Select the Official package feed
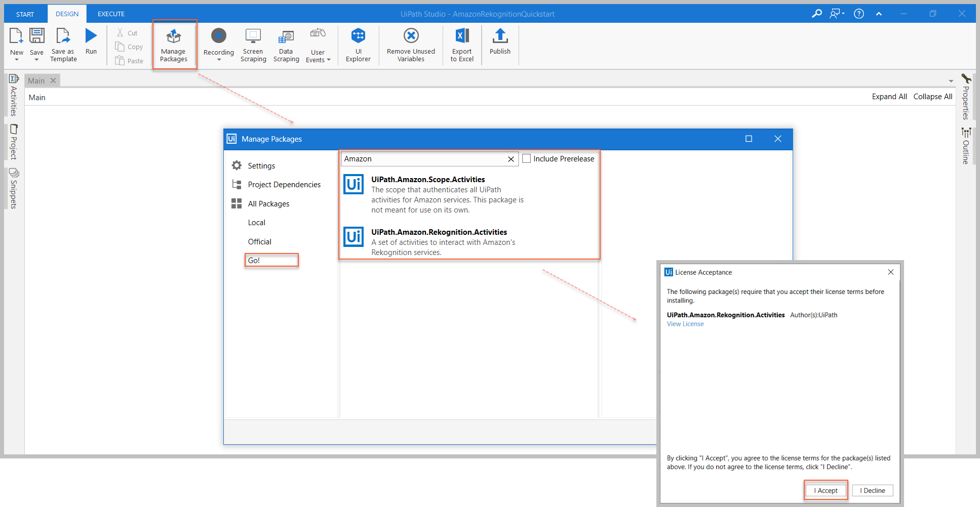The height and width of the screenshot is (507, 980). (x=260, y=242)
